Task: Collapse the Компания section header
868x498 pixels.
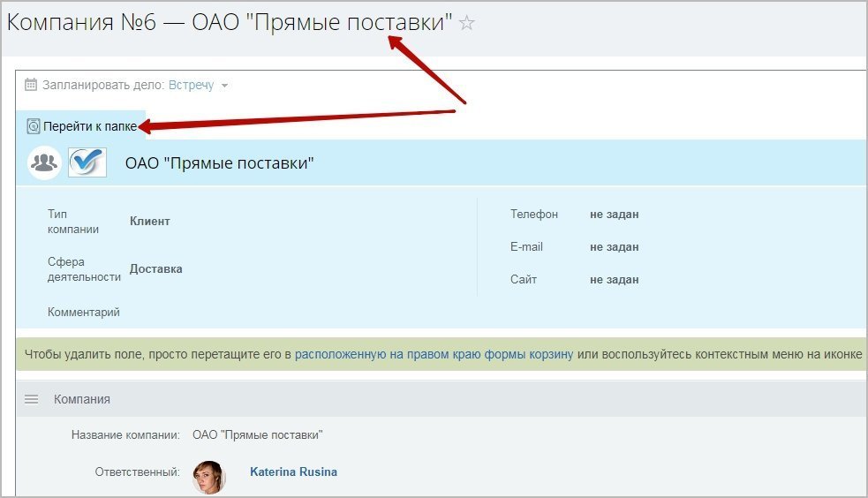Action: 82,399
